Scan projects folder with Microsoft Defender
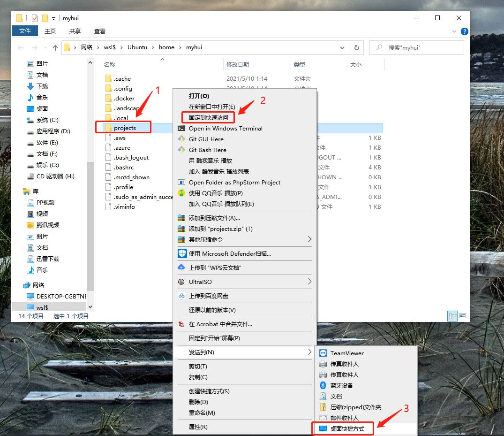 [230, 253]
